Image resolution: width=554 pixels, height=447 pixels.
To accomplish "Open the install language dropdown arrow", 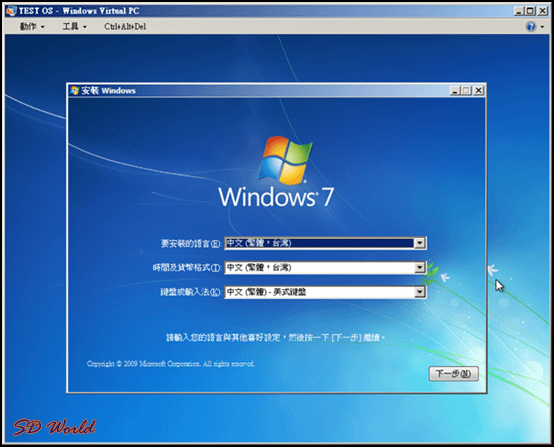I will [x=419, y=243].
